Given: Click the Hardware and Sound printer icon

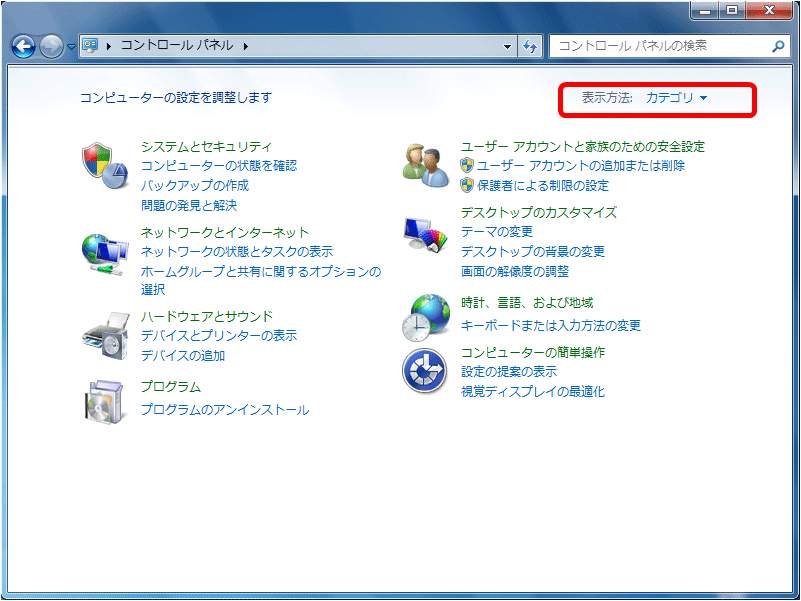Looking at the screenshot, I should pyautogui.click(x=106, y=336).
